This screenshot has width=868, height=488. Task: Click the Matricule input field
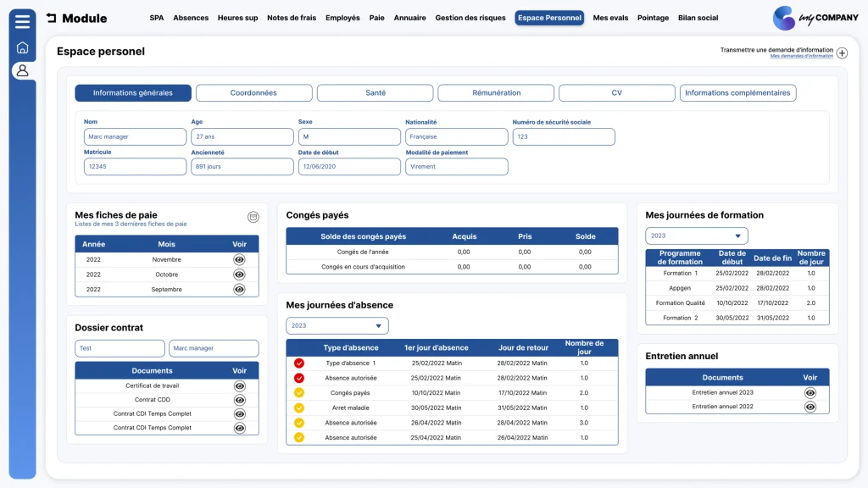point(135,167)
